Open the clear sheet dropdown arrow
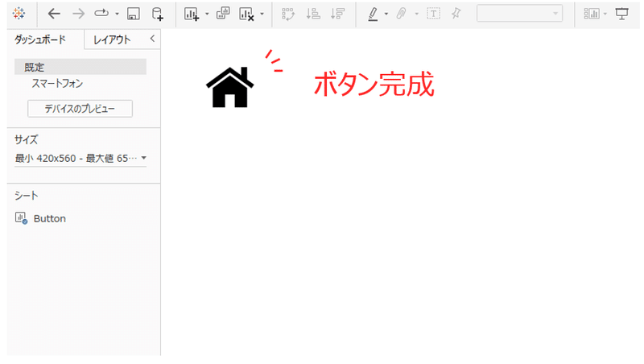644x364 pixels. point(262,14)
